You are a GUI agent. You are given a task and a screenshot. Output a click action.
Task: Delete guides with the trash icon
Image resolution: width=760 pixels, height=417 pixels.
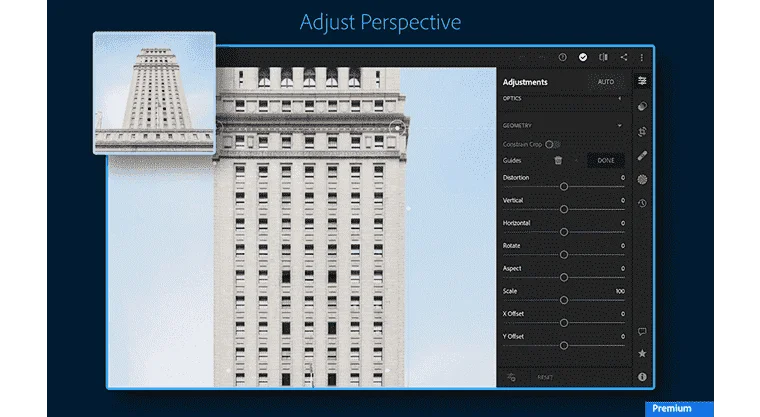(x=558, y=160)
